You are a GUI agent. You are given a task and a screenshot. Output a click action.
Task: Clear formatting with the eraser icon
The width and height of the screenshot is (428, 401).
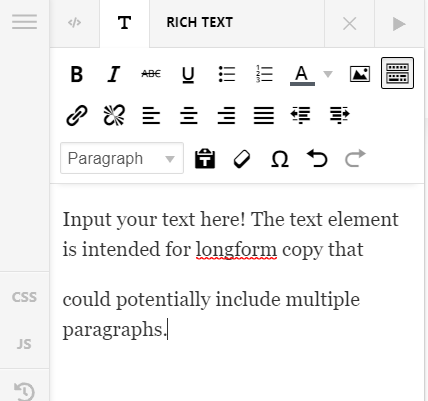(242, 159)
